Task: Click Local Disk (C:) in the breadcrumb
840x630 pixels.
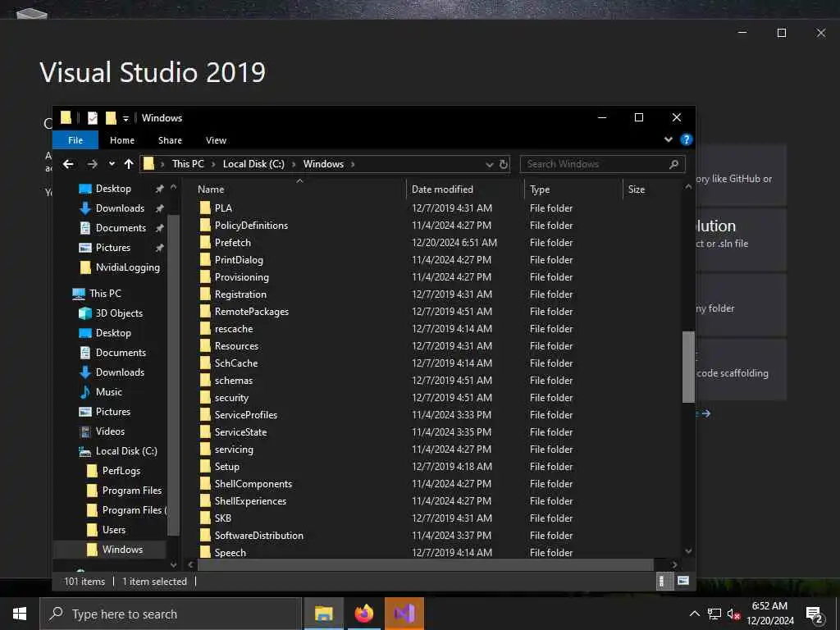Action: click(253, 164)
